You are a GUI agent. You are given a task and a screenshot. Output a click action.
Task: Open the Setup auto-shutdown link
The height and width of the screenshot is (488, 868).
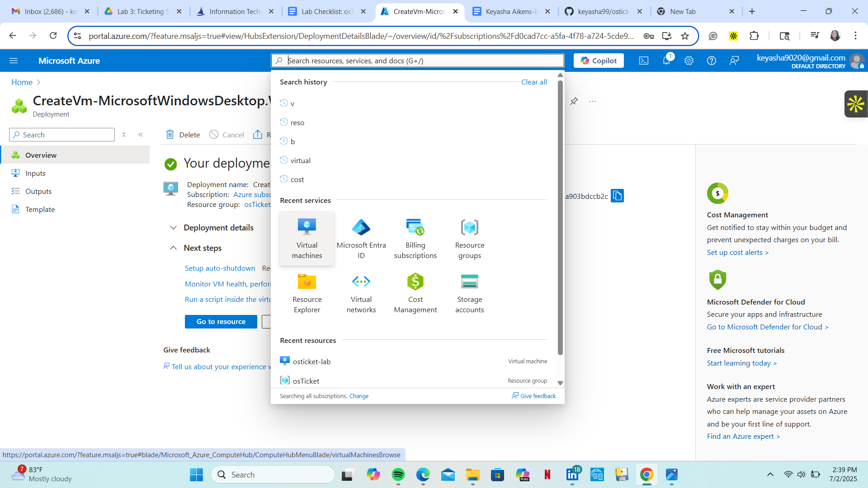(220, 268)
